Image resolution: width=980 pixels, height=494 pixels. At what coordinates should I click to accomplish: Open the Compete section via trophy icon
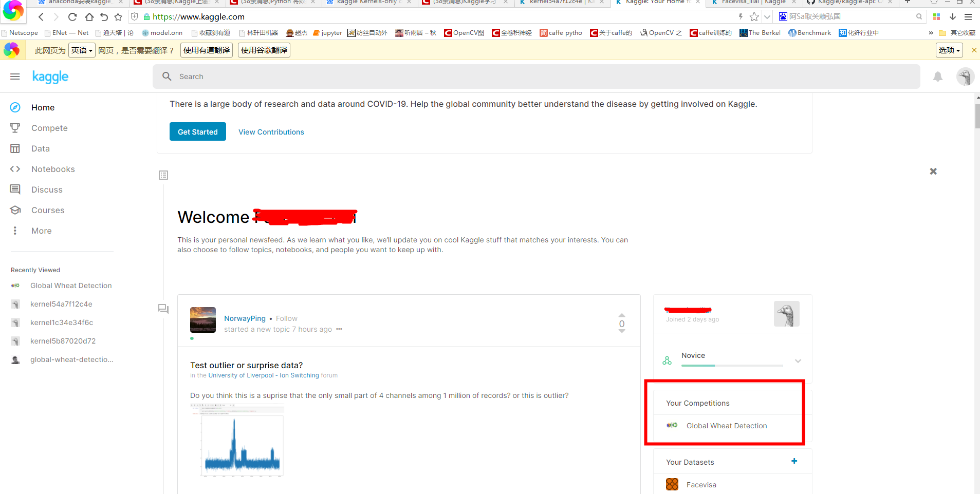pos(15,127)
